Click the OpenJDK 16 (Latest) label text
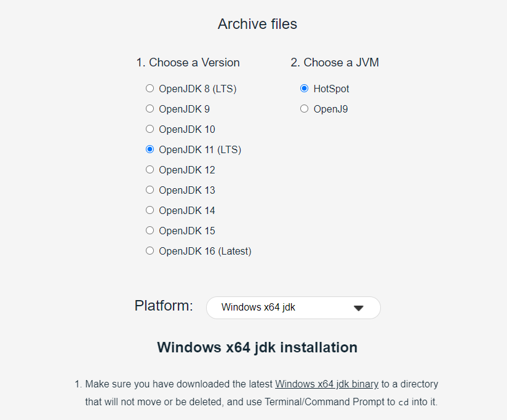 pos(205,251)
